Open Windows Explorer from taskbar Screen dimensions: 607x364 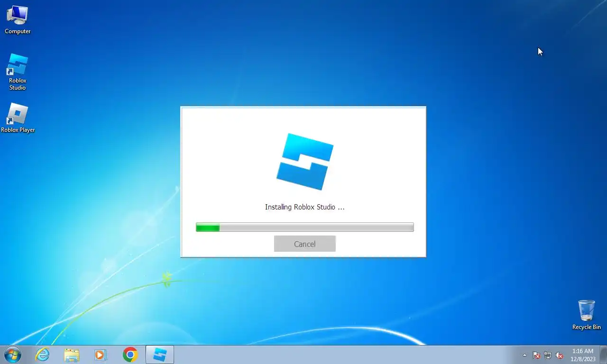(x=72, y=355)
